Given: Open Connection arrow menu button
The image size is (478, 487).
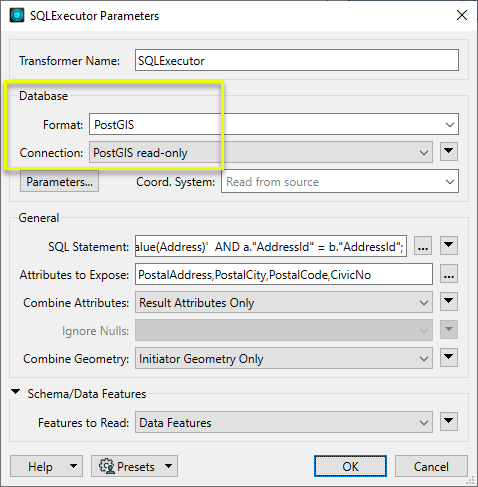Looking at the screenshot, I should click(449, 152).
